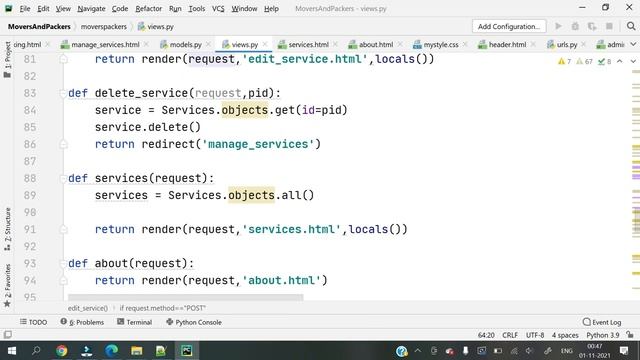
Task: Click the weak warnings 67 indicator
Action: pos(584,61)
